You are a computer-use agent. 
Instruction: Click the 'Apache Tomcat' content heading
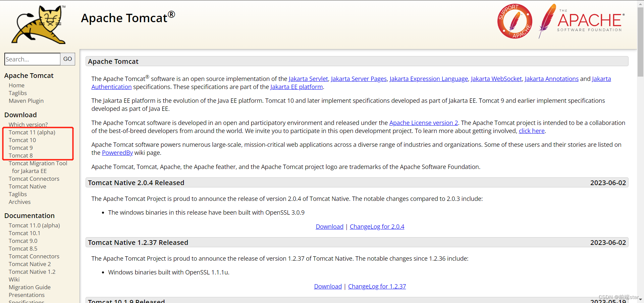113,61
